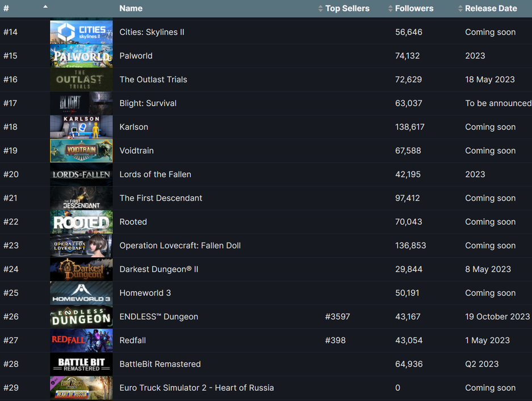This screenshot has height=401, width=532.
Task: Open the Rooted name link
Action: tap(133, 222)
